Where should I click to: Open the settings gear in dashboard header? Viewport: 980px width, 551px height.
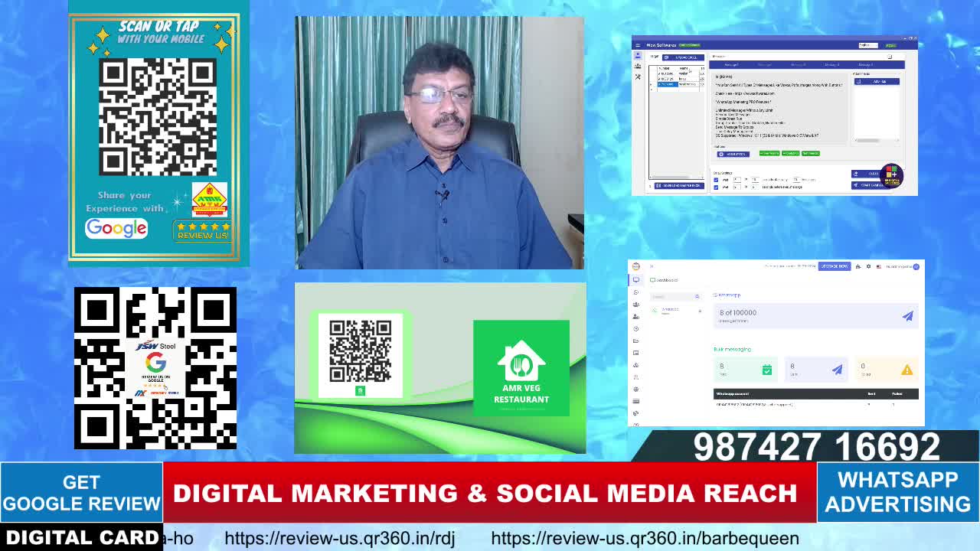point(868,266)
